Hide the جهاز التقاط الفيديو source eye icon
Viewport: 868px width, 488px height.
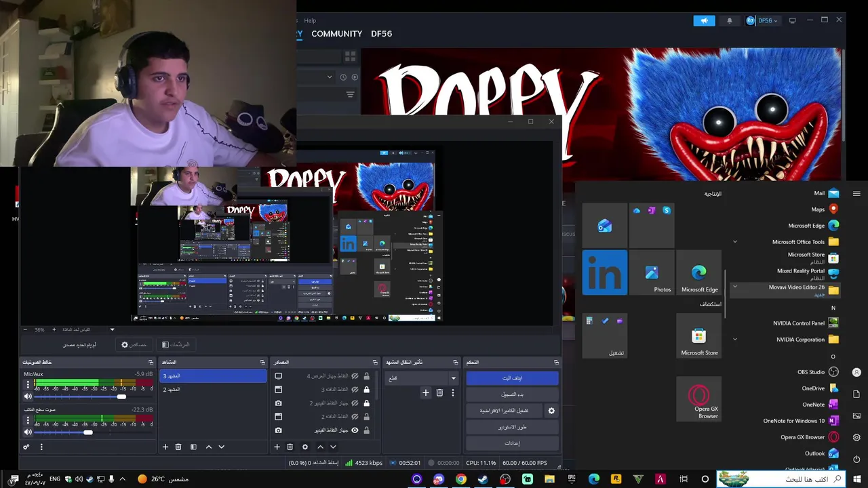pos(355,430)
